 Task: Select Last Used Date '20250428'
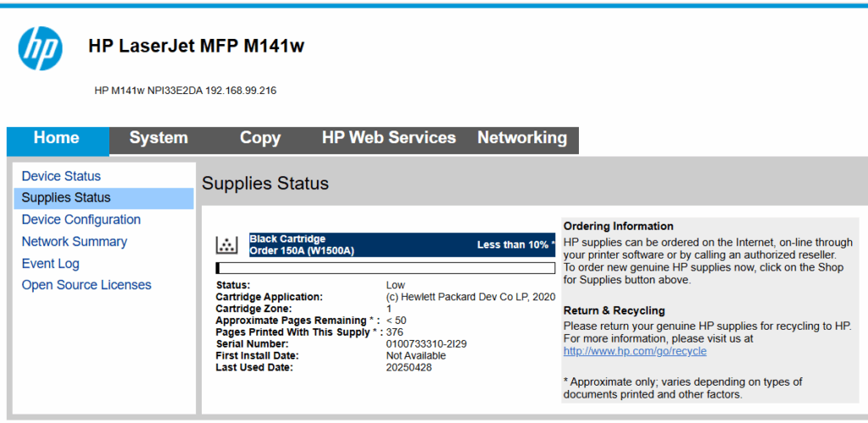(409, 367)
